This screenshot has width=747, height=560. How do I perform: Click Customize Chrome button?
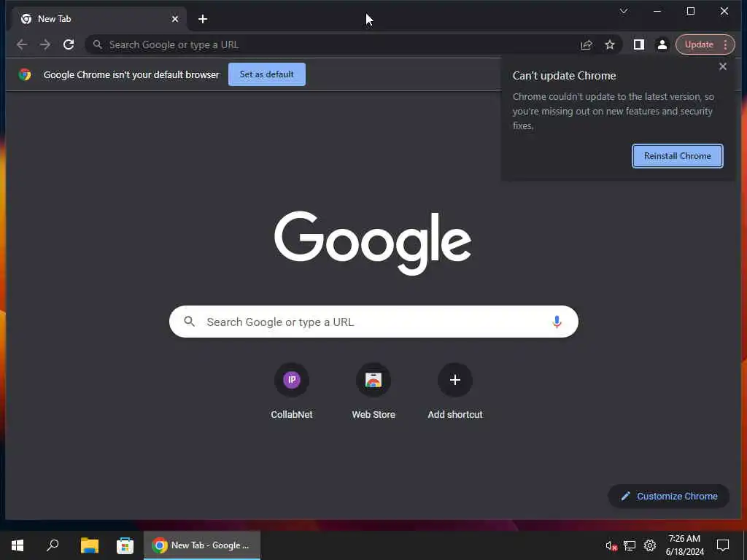(669, 496)
